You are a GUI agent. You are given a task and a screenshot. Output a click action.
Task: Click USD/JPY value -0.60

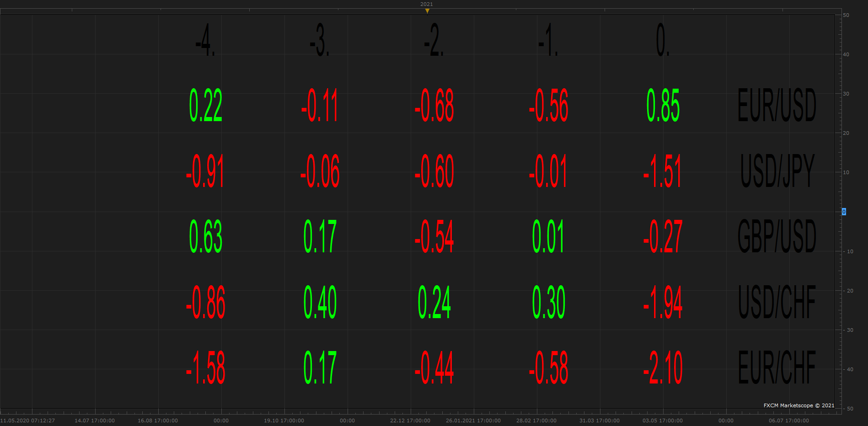pos(434,171)
